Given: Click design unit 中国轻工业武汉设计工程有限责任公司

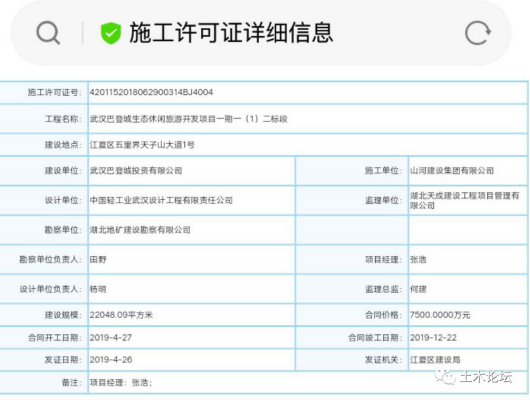Looking at the screenshot, I should click(x=161, y=200).
